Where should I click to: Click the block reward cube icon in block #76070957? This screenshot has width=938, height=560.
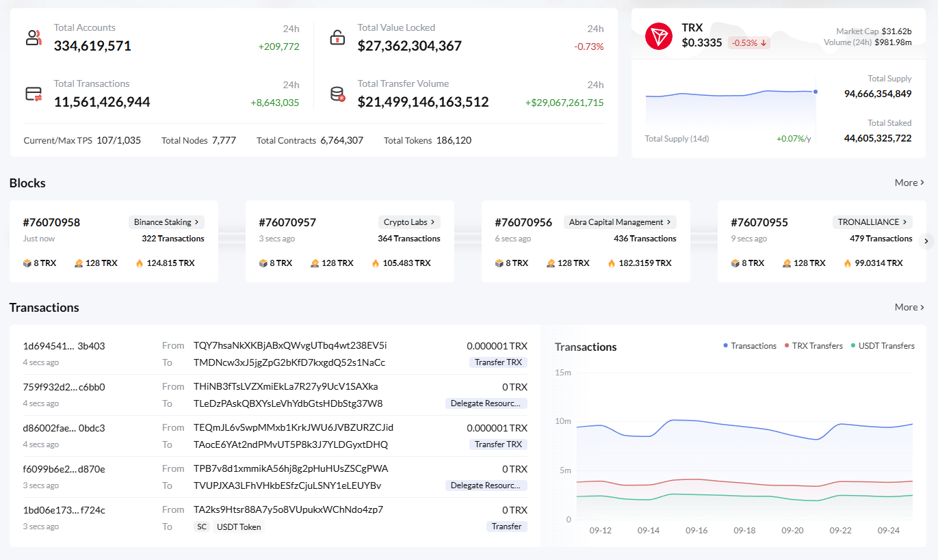tap(263, 263)
